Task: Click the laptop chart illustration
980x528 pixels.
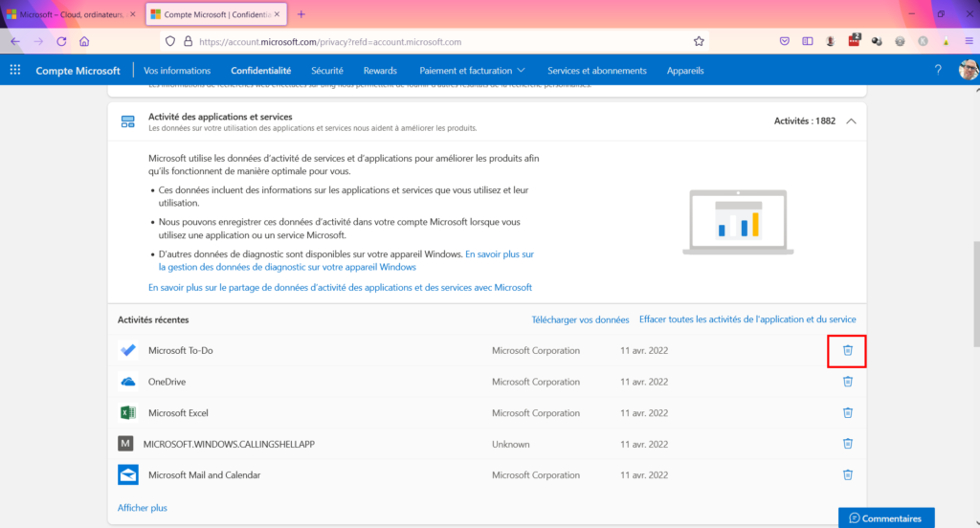Action: pos(738,222)
